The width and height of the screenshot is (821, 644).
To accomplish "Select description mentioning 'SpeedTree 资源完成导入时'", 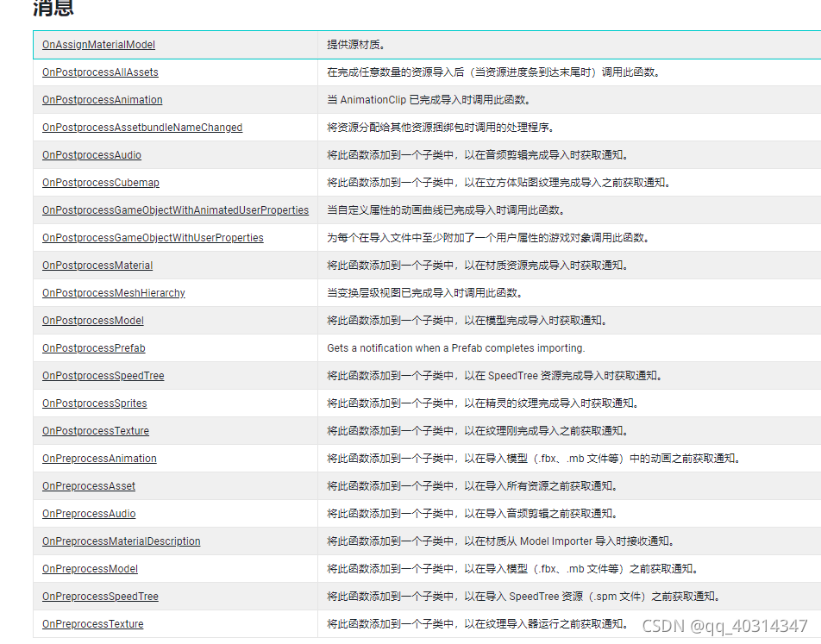I will [496, 375].
